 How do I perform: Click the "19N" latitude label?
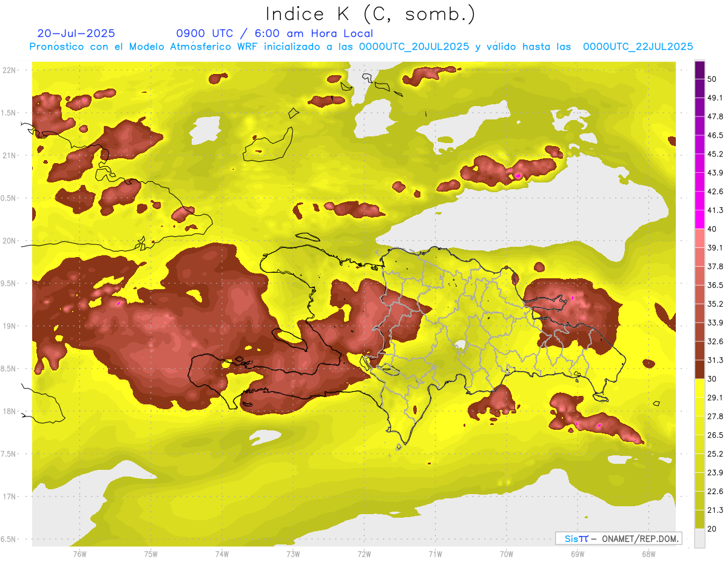[9, 326]
